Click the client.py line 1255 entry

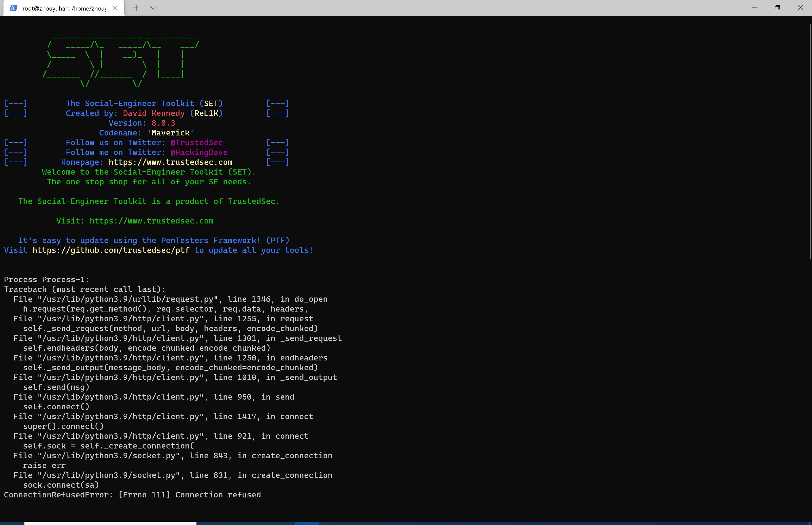coord(163,319)
